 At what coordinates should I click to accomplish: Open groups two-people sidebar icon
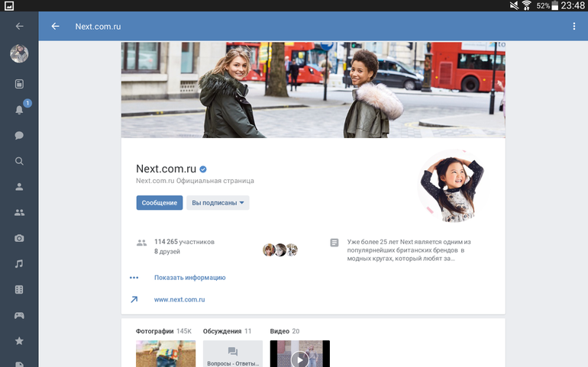tap(19, 213)
